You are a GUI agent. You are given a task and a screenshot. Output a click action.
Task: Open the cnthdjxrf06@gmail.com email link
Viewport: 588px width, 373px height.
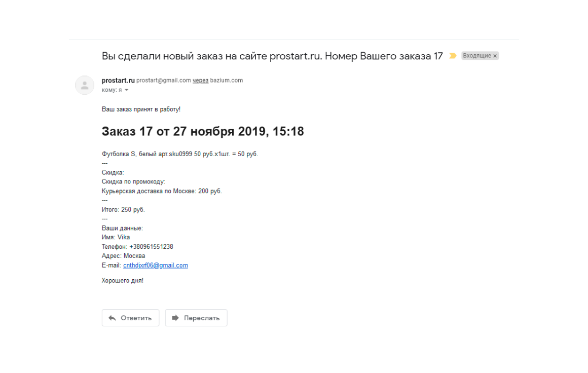[156, 265]
